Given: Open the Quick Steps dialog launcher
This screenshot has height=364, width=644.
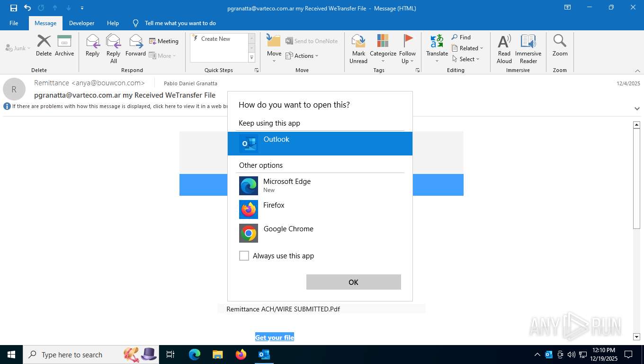Looking at the screenshot, I should click(x=257, y=70).
